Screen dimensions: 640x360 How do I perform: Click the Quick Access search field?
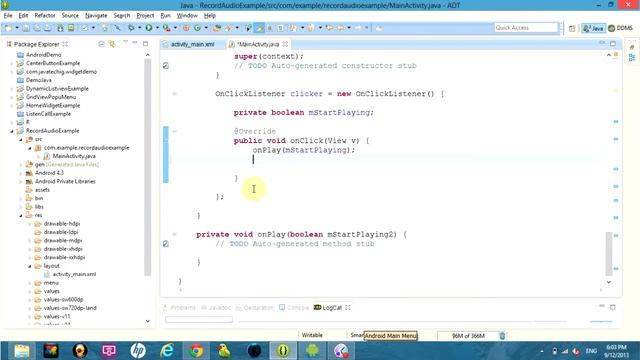[526, 28]
